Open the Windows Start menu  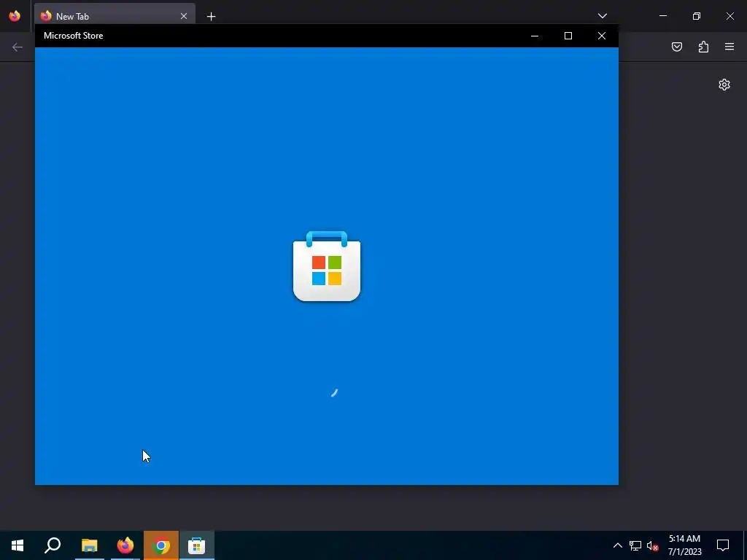pyautogui.click(x=18, y=545)
